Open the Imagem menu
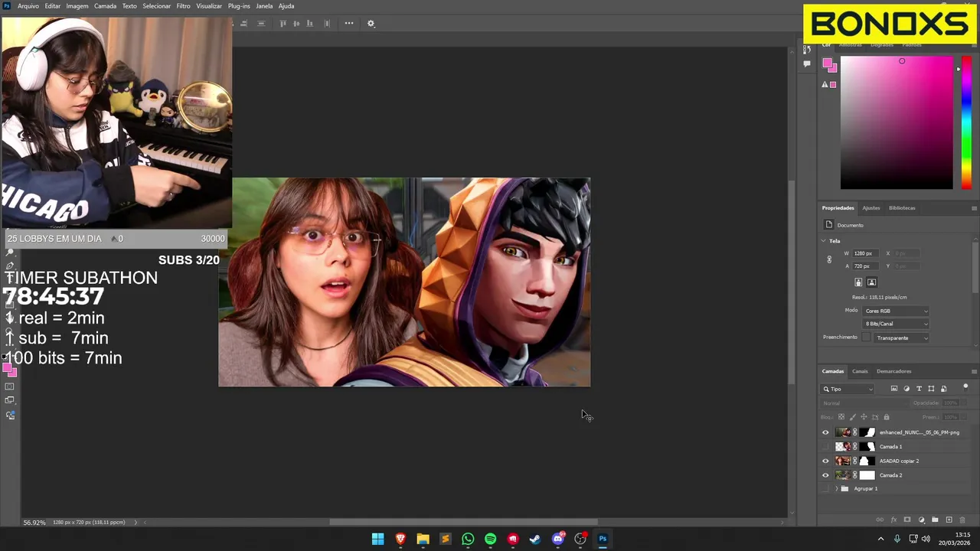The height and width of the screenshot is (551, 980). [x=77, y=6]
